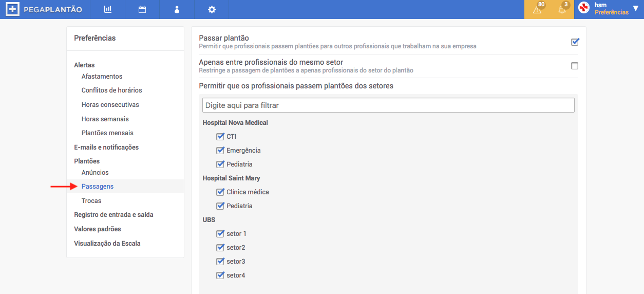Uncheck the CTI sector checkbox
The image size is (644, 294).
pyautogui.click(x=220, y=137)
